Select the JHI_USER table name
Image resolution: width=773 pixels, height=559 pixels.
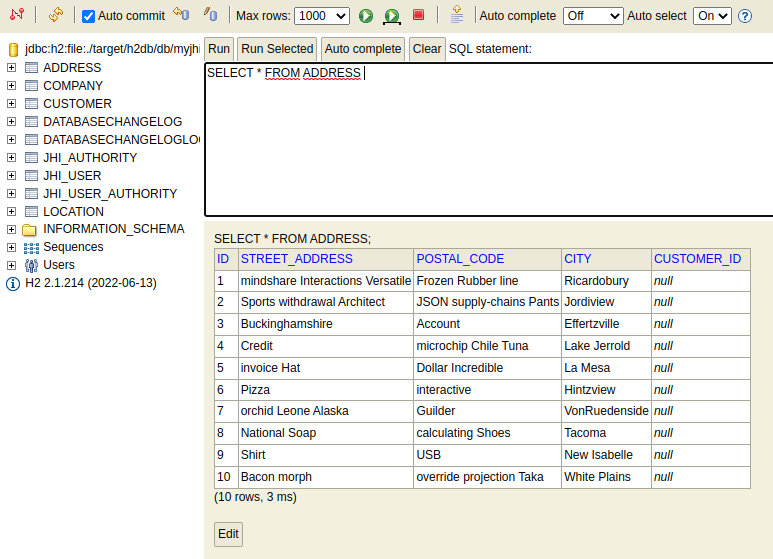coord(72,175)
